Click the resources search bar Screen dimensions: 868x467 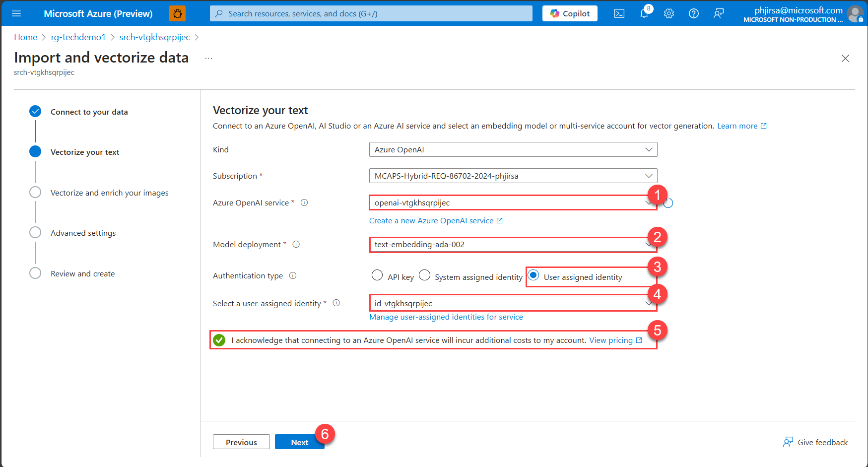(371, 13)
